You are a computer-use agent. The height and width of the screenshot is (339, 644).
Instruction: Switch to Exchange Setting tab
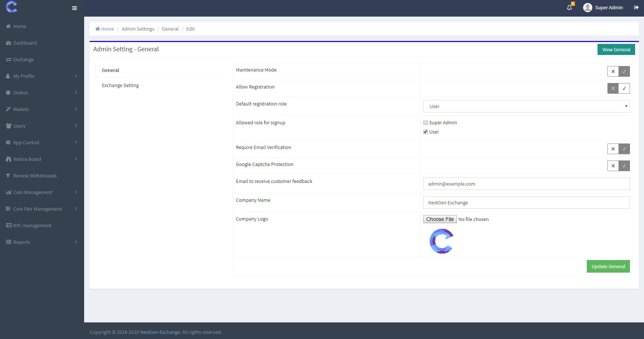pos(120,86)
